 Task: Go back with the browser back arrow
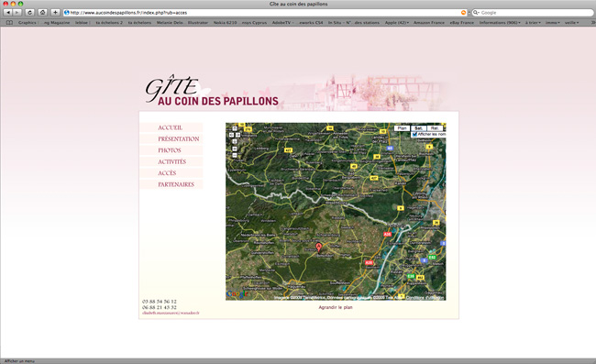[x=7, y=13]
